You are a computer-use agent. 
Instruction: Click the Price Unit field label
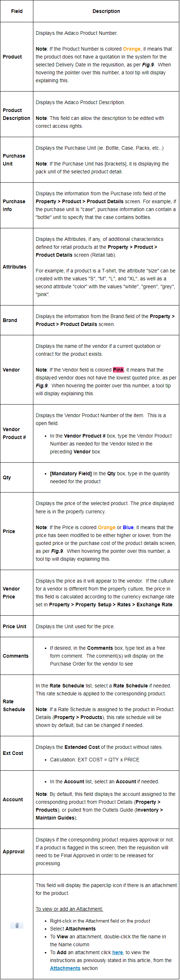coord(14,626)
